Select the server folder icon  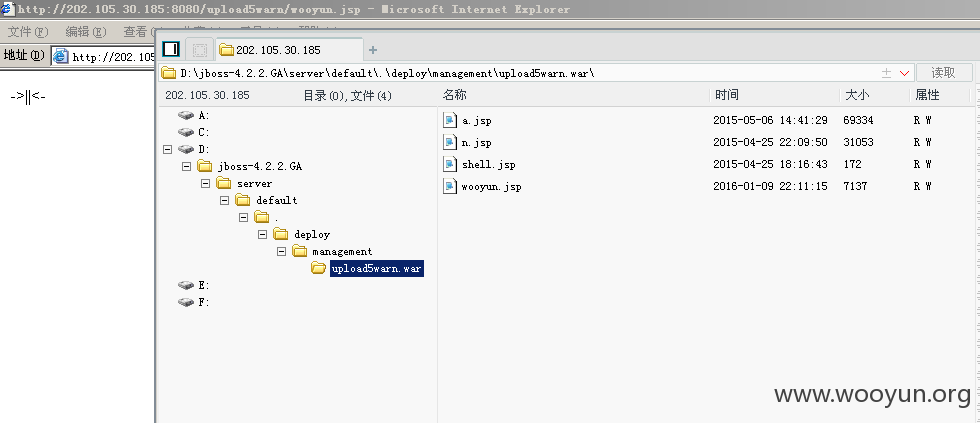tap(224, 183)
